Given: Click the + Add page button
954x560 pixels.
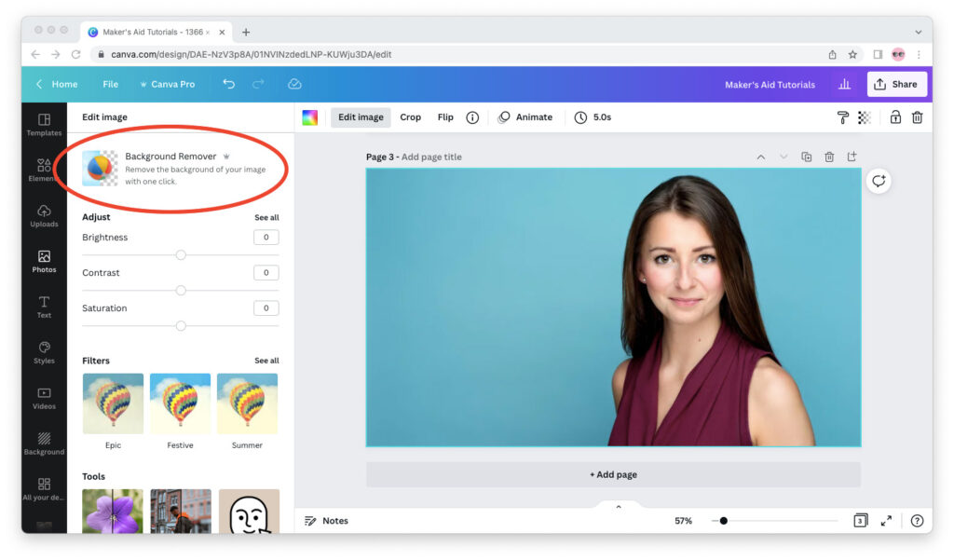Looking at the screenshot, I should (613, 474).
